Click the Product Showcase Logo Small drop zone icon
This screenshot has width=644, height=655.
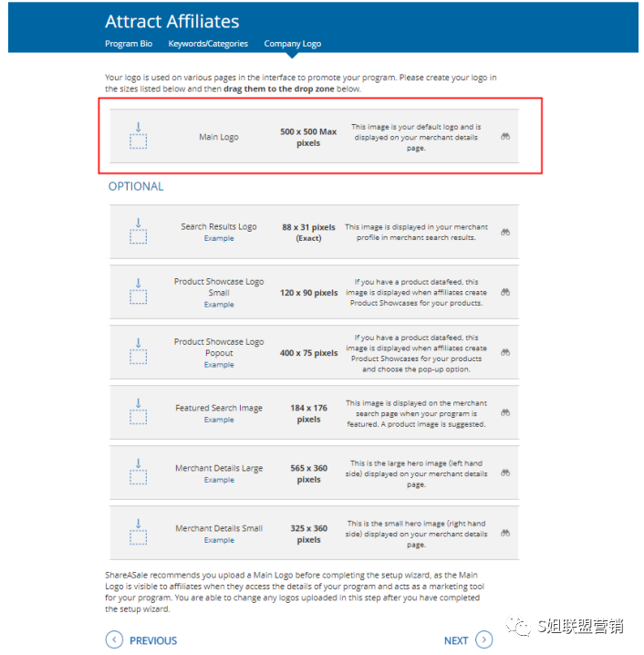[139, 291]
